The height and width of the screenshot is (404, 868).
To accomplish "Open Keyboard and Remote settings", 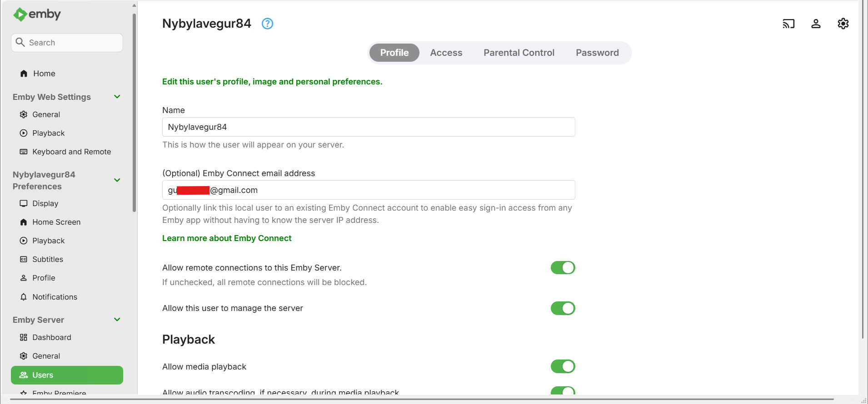I will [71, 152].
